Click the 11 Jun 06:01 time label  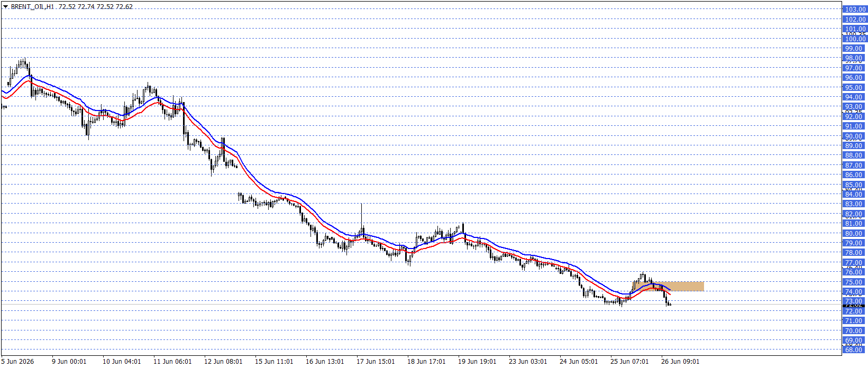[x=172, y=362]
